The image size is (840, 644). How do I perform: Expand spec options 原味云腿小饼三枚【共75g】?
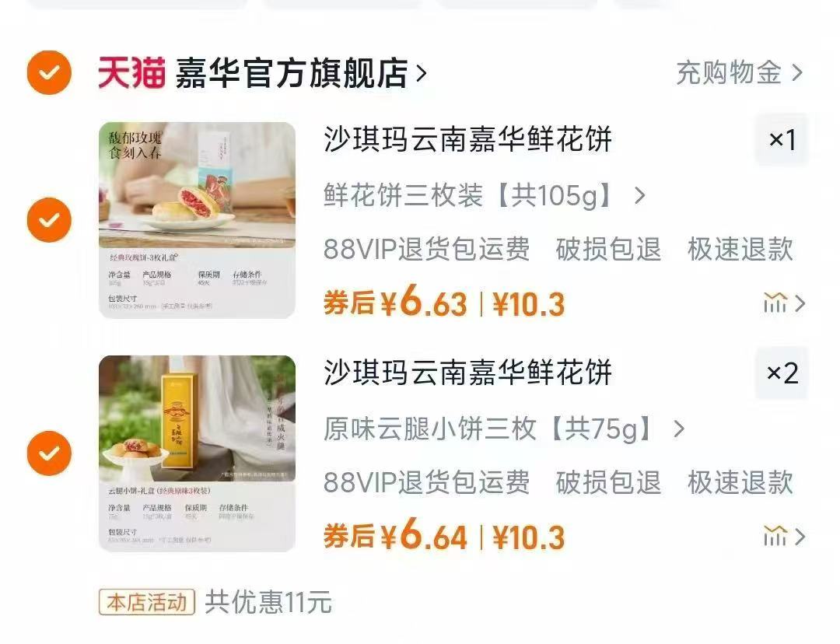coord(504,429)
